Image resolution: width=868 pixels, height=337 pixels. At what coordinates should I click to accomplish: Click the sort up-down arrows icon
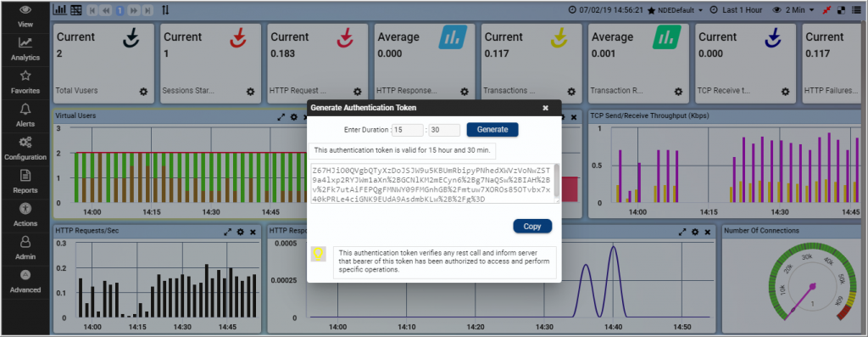(165, 10)
